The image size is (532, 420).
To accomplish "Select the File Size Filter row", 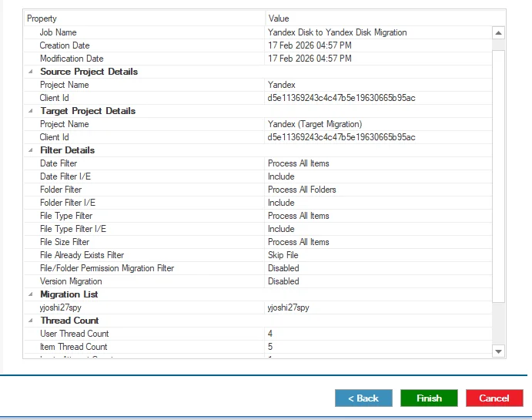I will [258, 242].
